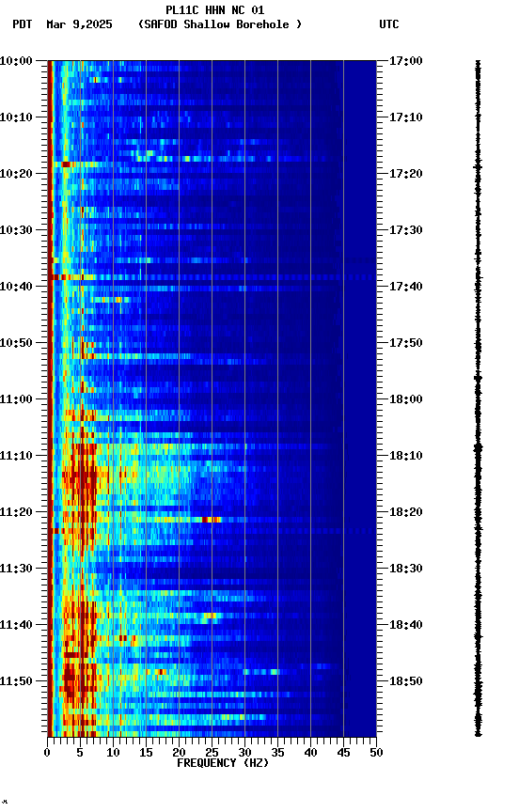Click the 10:00 PDT time label
Screen dimensions: 519x812
click(16, 61)
